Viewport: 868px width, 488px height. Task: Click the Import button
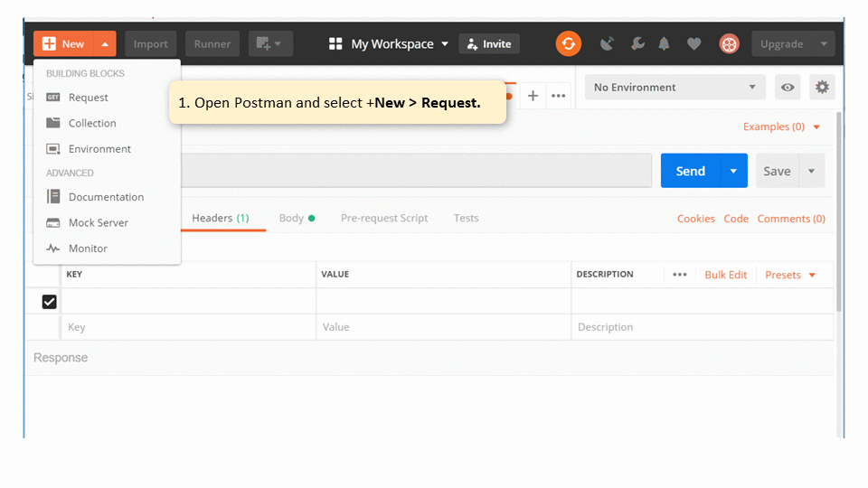[x=151, y=43]
